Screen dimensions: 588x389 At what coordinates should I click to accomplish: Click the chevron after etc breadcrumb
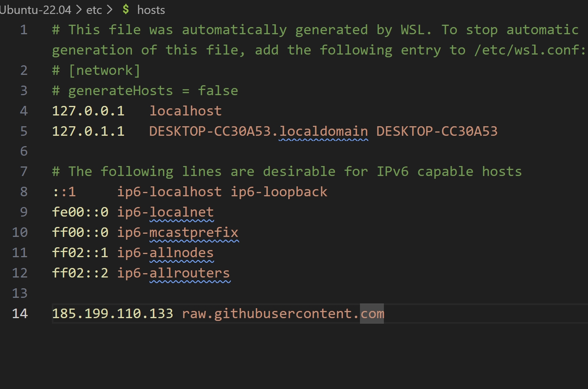click(x=110, y=10)
